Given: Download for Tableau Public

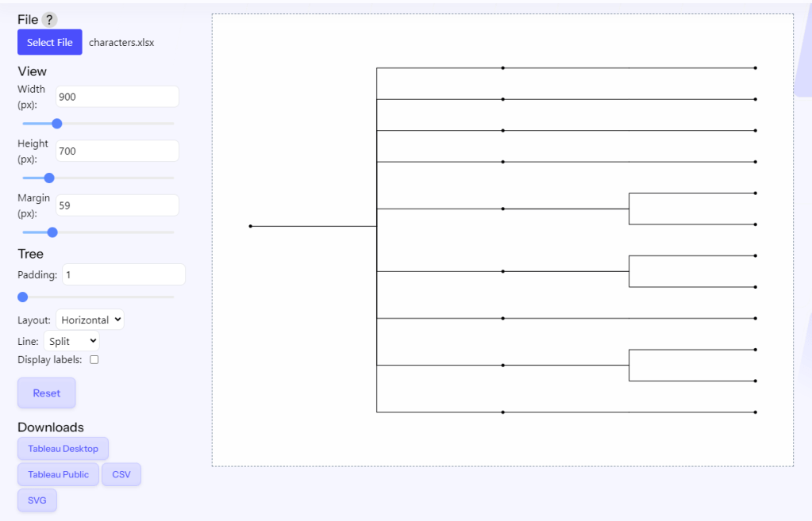Looking at the screenshot, I should coord(58,474).
